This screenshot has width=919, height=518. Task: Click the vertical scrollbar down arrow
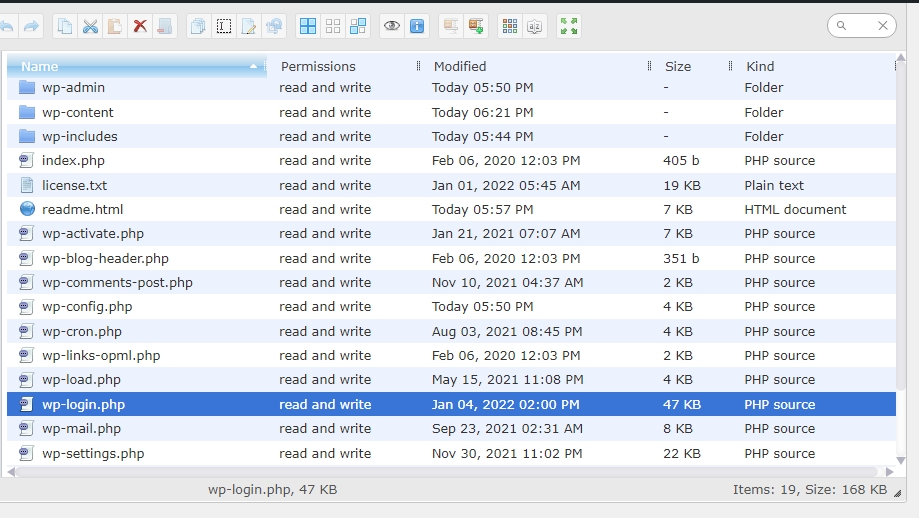901,461
